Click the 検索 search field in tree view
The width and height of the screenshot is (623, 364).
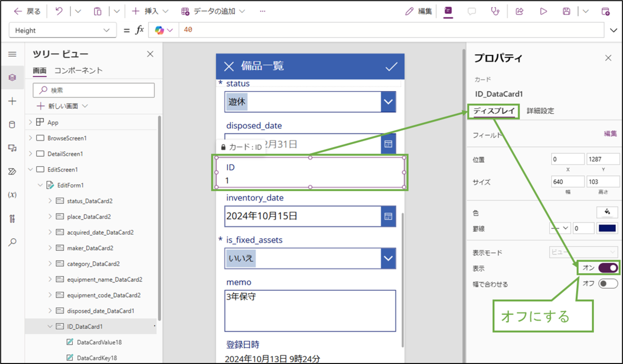93,90
